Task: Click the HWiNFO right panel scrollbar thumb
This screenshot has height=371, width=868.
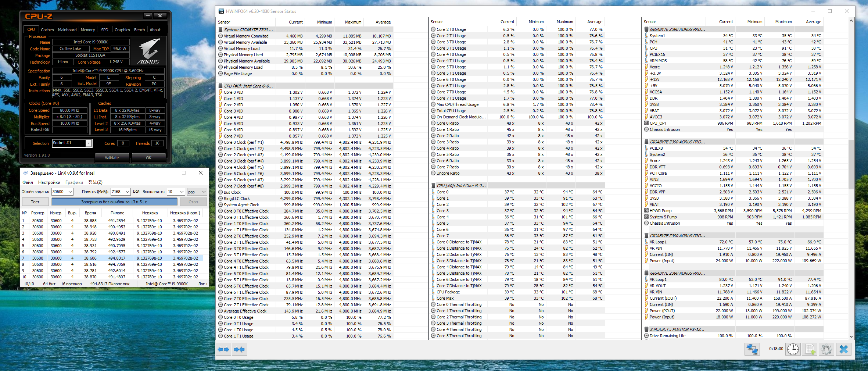Action: click(x=851, y=164)
